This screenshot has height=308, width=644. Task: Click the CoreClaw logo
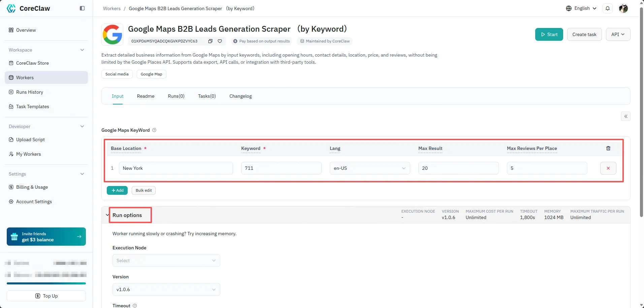(x=28, y=8)
